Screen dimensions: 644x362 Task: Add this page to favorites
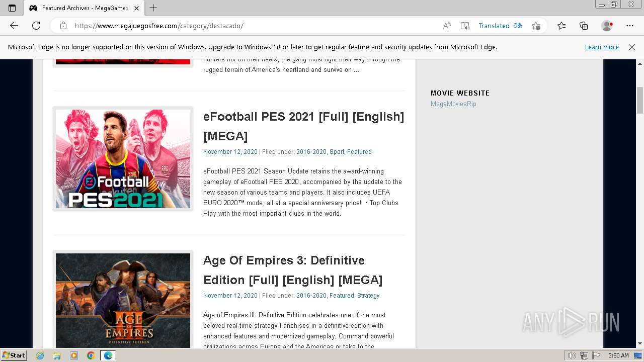click(x=536, y=26)
